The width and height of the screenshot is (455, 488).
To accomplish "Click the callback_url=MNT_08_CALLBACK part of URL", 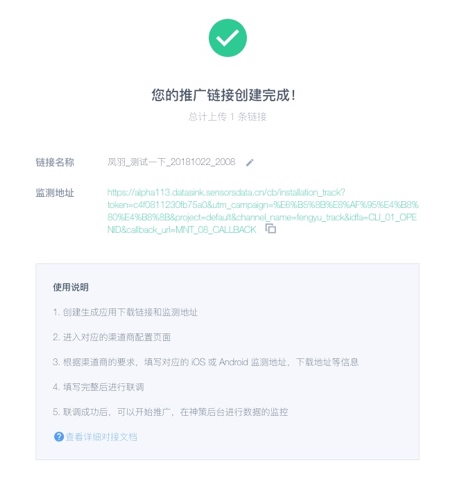I will pyautogui.click(x=191, y=230).
